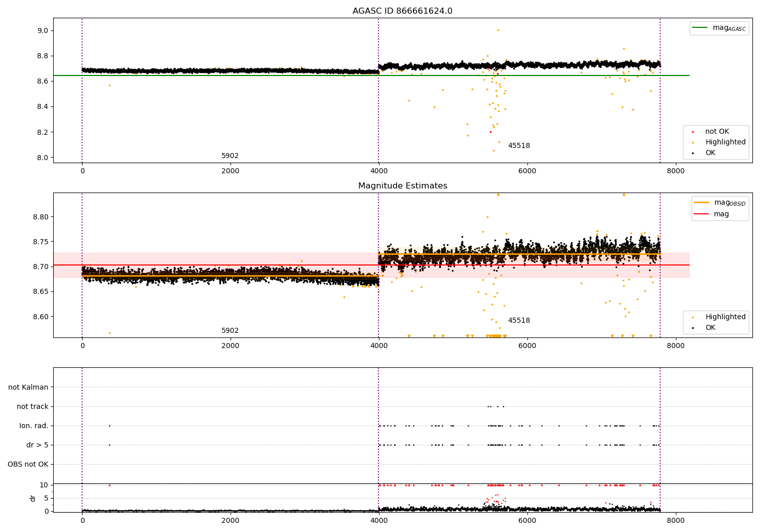This screenshot has width=760, height=532.
Task: Click the green horizontal mag AGASC line
Action: (371, 75)
